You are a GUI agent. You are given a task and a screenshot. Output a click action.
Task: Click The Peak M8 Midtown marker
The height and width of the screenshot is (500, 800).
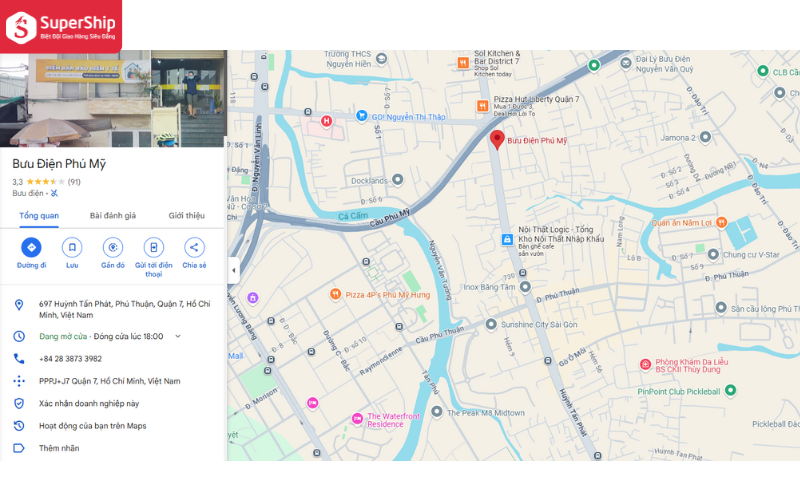click(x=437, y=411)
